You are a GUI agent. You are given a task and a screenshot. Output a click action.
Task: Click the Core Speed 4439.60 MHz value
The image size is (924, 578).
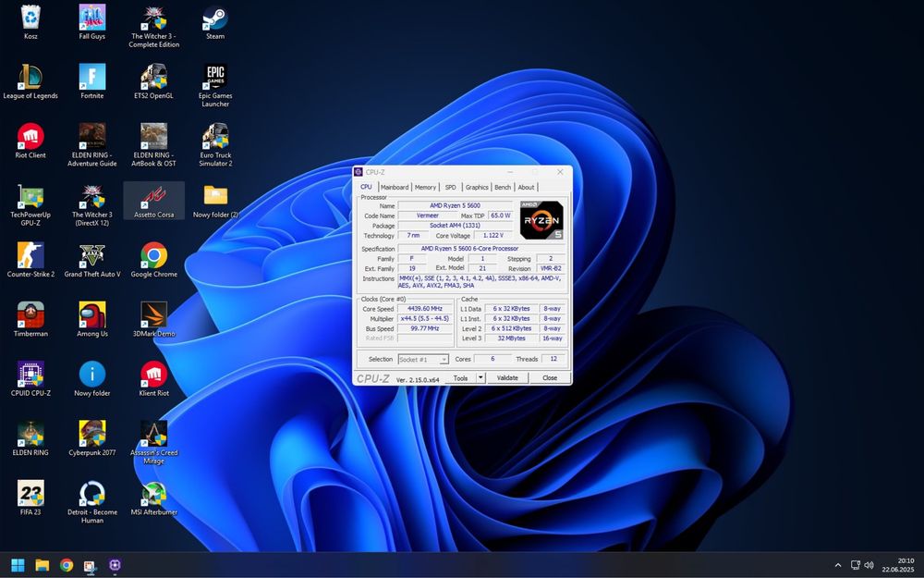coord(425,309)
